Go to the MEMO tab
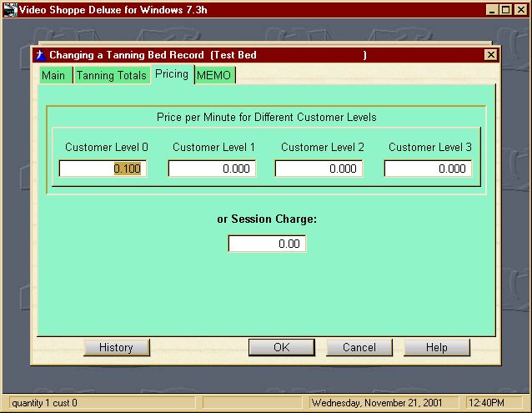Image resolution: width=532 pixels, height=413 pixels. pyautogui.click(x=213, y=76)
